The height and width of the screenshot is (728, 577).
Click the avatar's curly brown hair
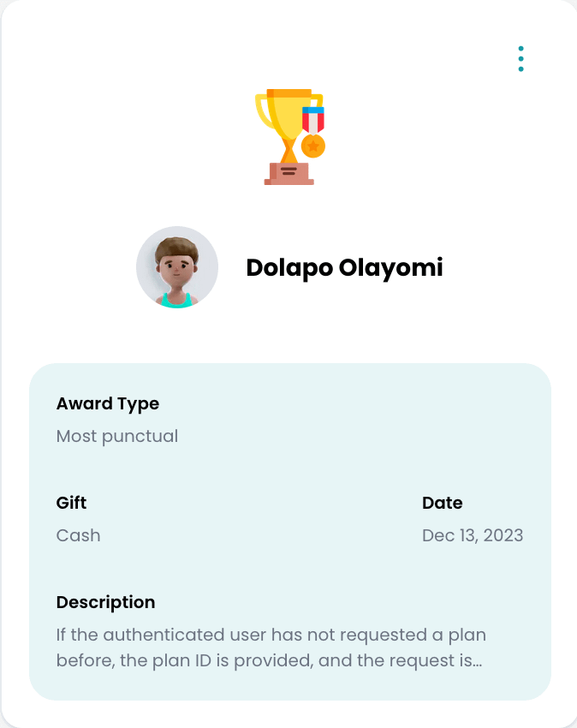pos(176,246)
